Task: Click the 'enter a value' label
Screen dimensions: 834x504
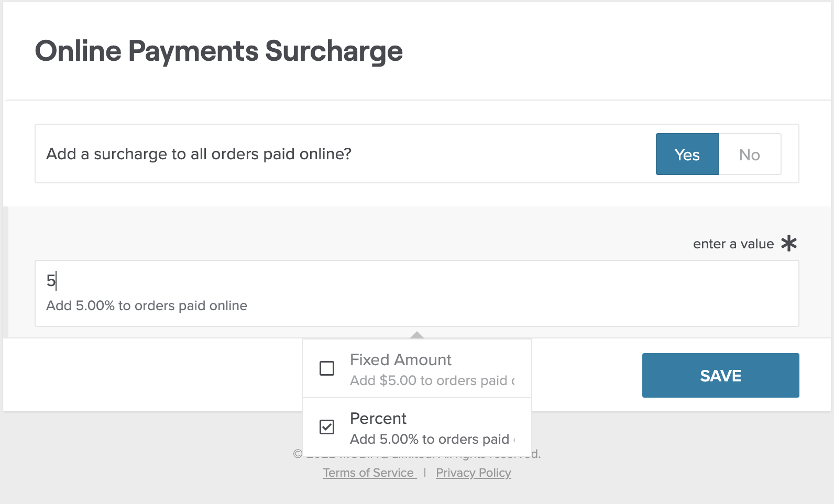Action: coord(733,244)
